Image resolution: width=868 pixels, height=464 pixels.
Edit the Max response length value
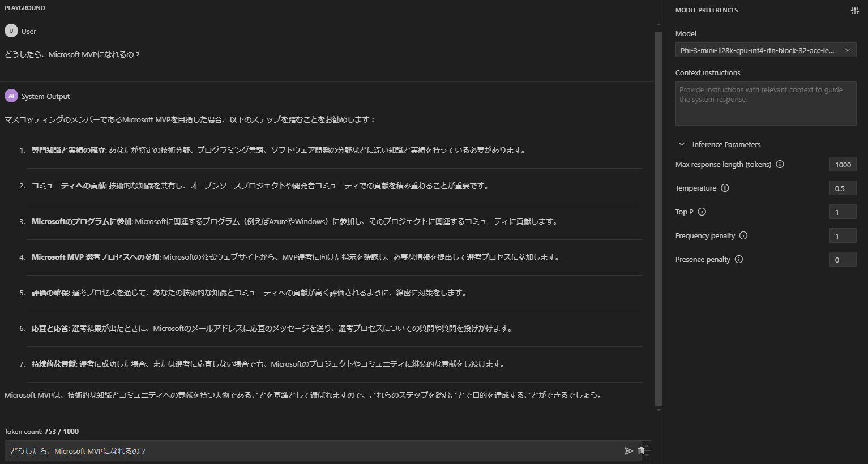pyautogui.click(x=843, y=164)
